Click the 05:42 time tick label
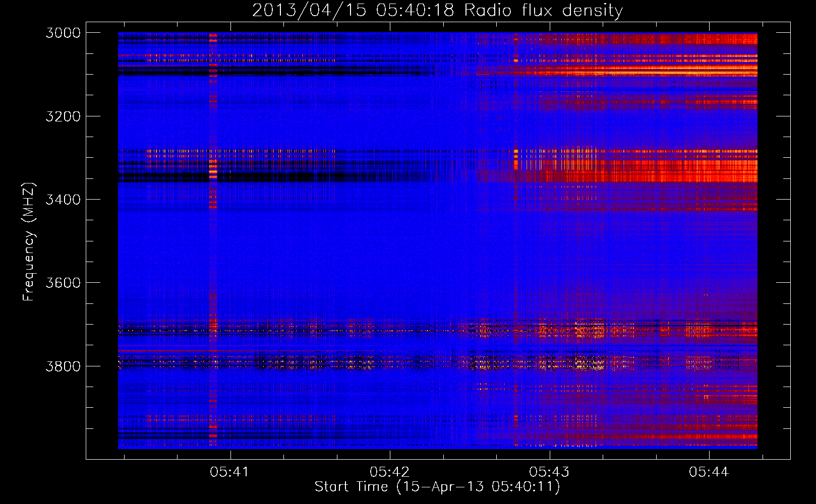Image resolution: width=816 pixels, height=504 pixels. 390,472
